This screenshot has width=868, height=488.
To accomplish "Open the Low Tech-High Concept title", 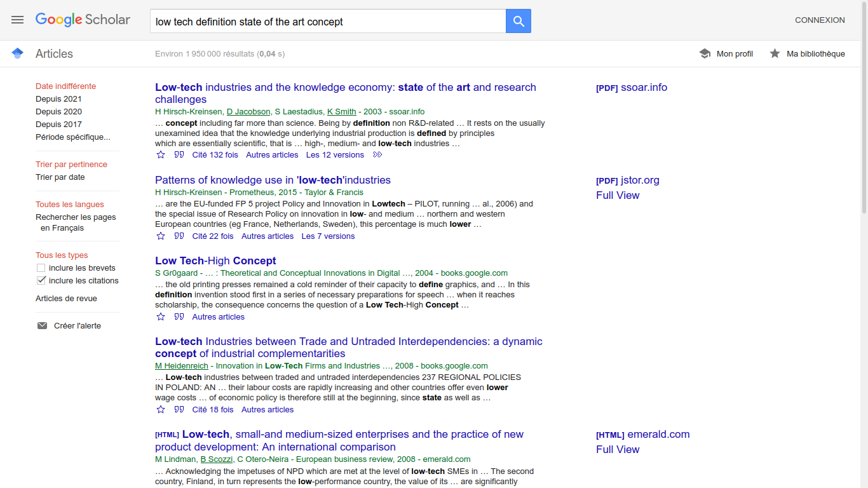I will 215,261.
